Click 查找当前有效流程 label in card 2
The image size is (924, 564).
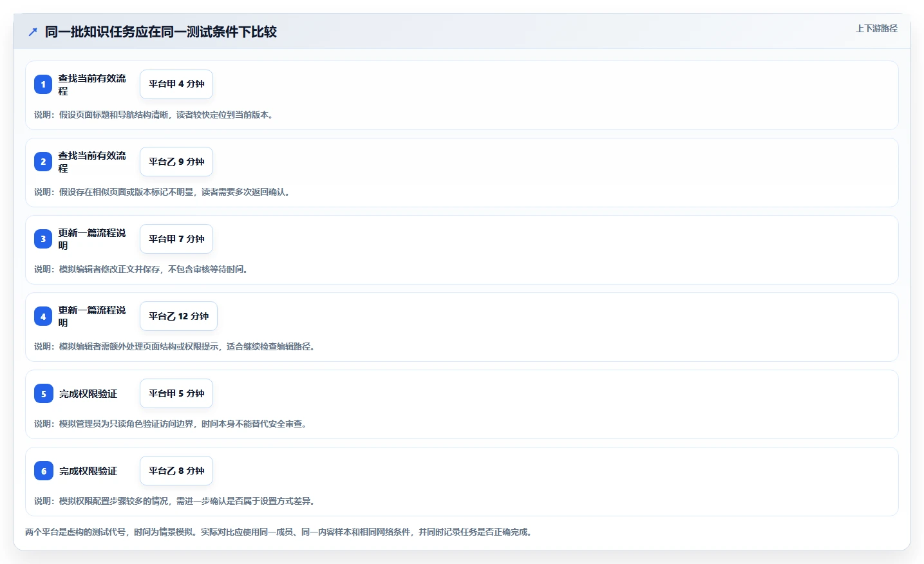92,162
